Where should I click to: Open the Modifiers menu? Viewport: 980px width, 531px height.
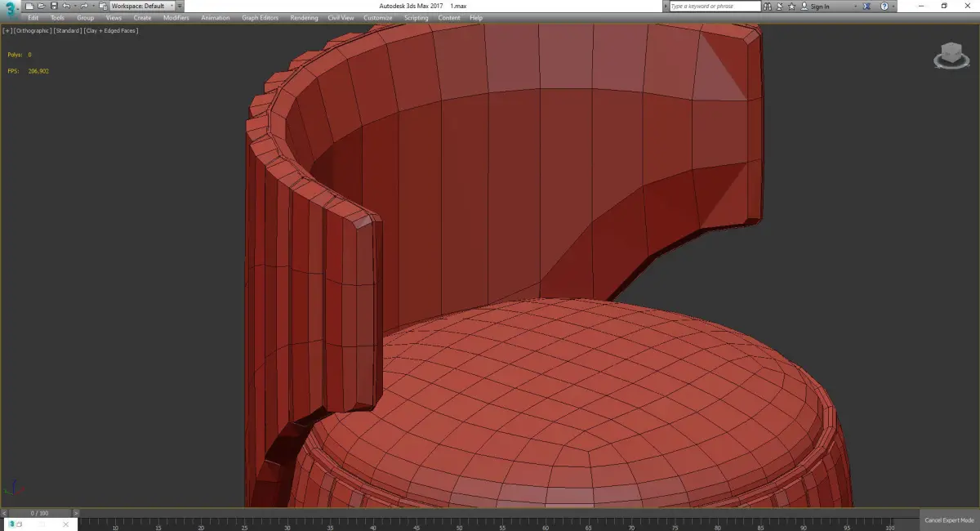click(176, 18)
